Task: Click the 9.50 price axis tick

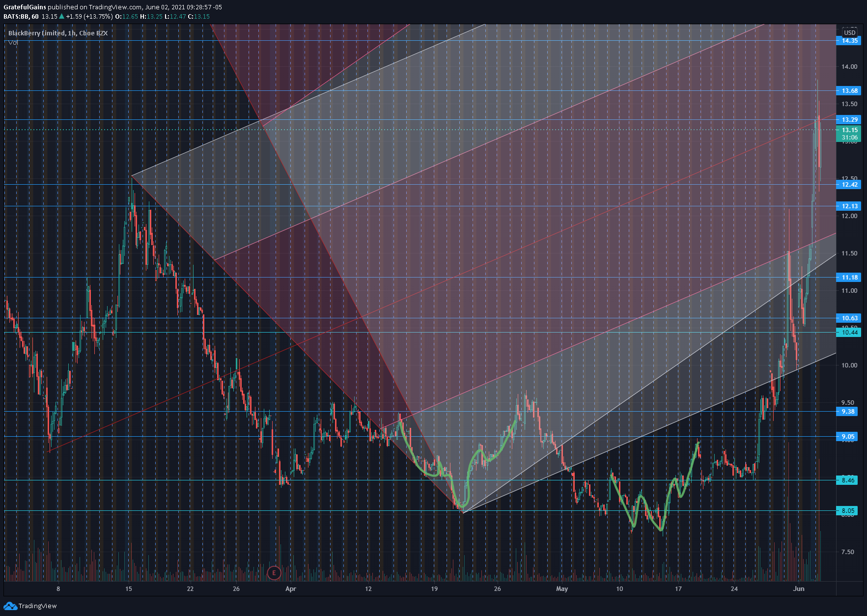Action: point(848,403)
